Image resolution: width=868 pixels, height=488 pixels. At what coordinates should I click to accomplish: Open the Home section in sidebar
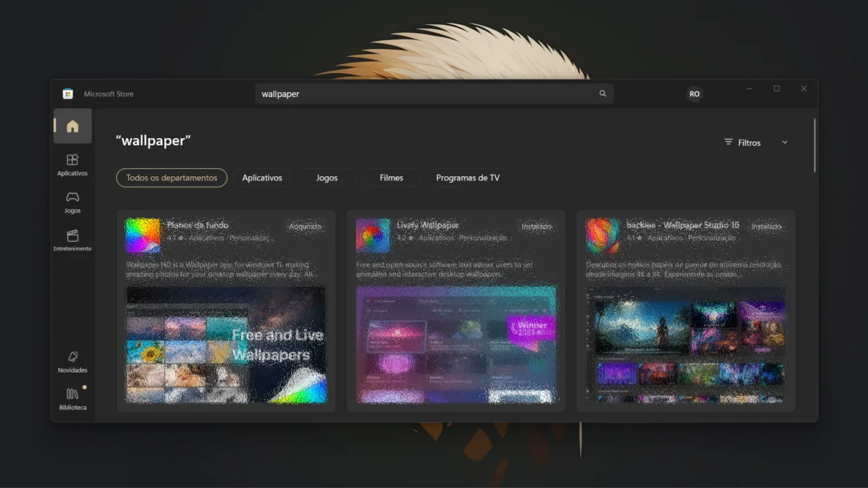pos(73,126)
